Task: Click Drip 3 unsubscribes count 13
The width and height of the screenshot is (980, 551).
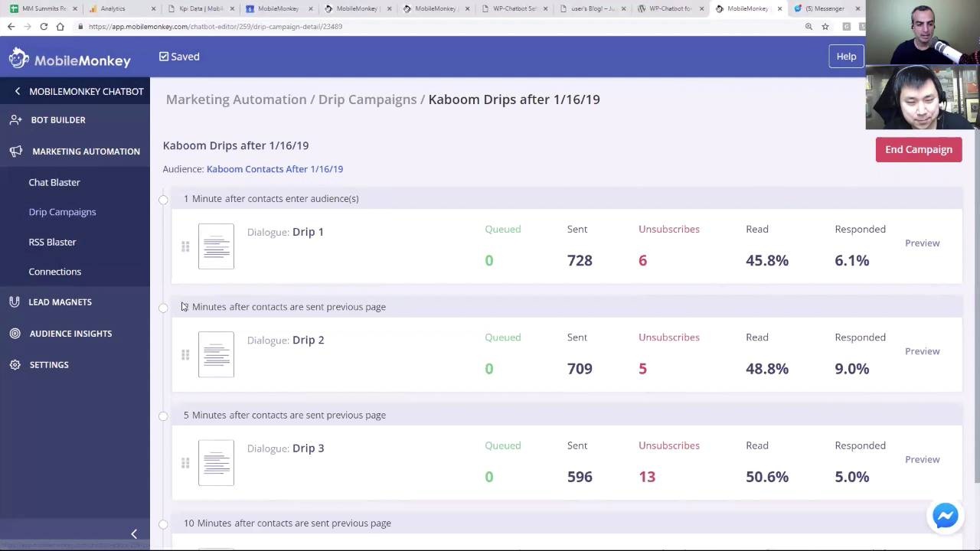Action: coord(647,478)
